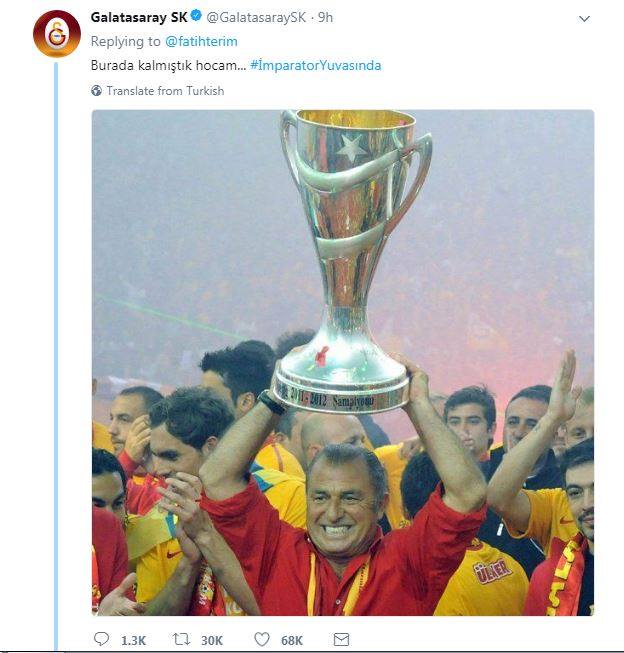Click the 30K retweets count
This screenshot has height=653, width=624.
pyautogui.click(x=212, y=640)
